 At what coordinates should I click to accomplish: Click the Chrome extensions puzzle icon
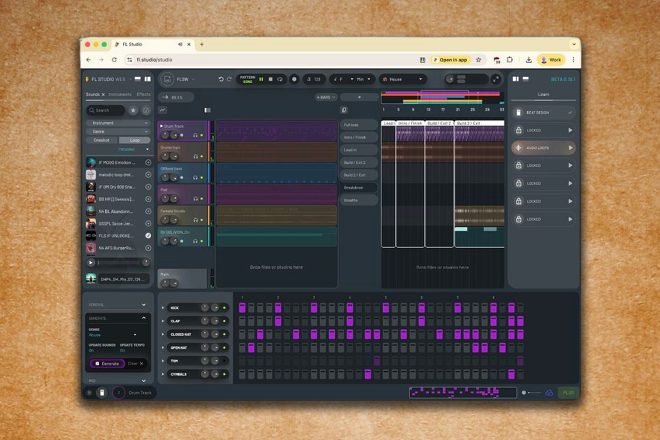pos(511,60)
